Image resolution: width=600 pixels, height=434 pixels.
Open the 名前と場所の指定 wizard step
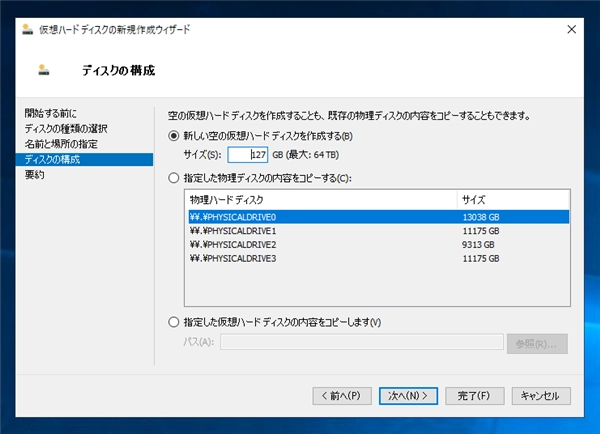coord(61,144)
